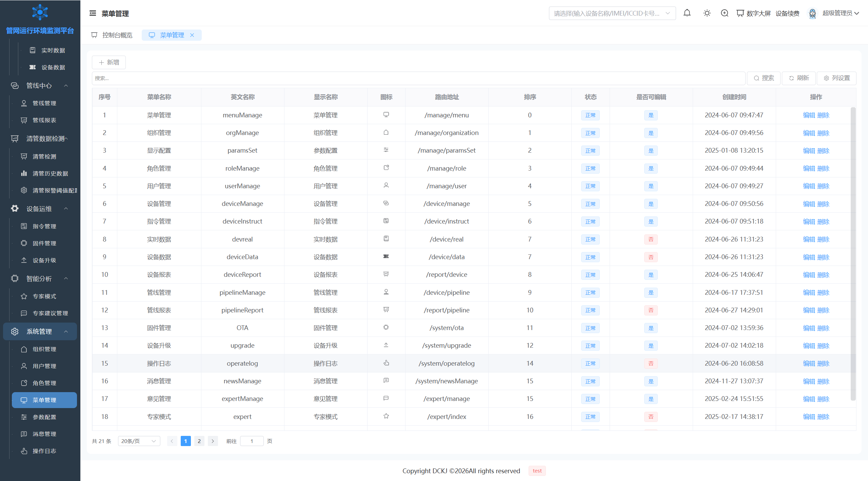Click the 新增 button
Viewport: 868px width, 481px height.
pyautogui.click(x=109, y=62)
